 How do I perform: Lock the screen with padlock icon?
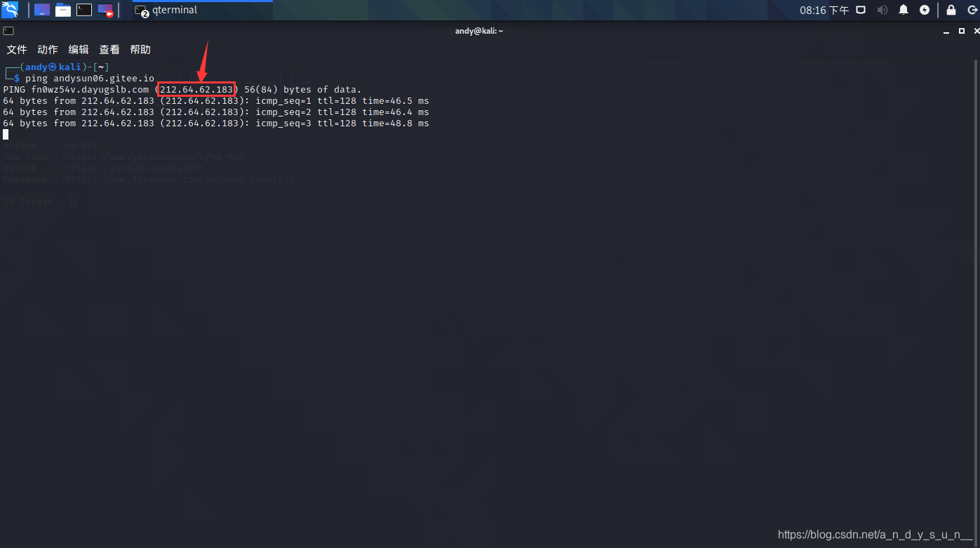click(x=951, y=10)
